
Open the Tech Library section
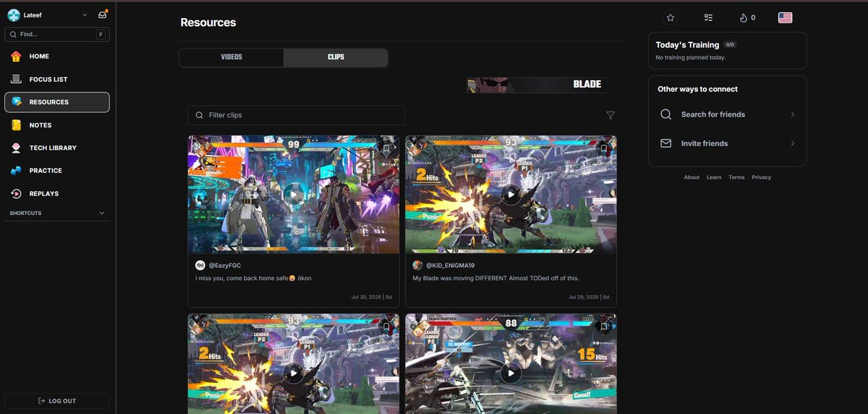click(57, 148)
